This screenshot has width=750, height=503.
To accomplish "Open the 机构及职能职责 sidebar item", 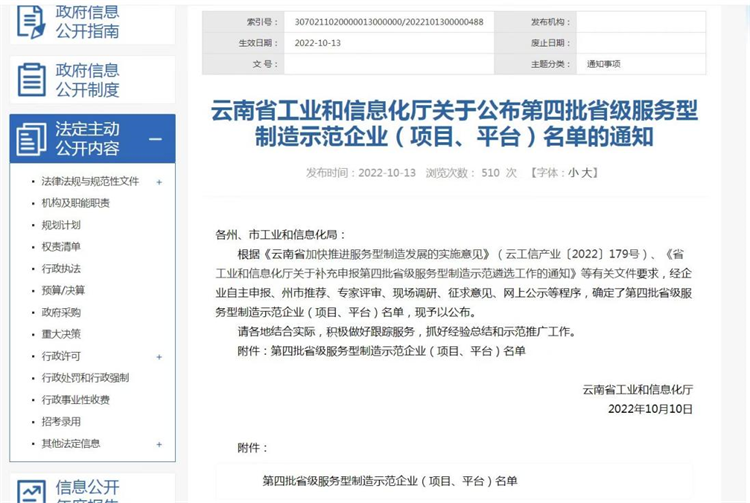I will point(75,203).
